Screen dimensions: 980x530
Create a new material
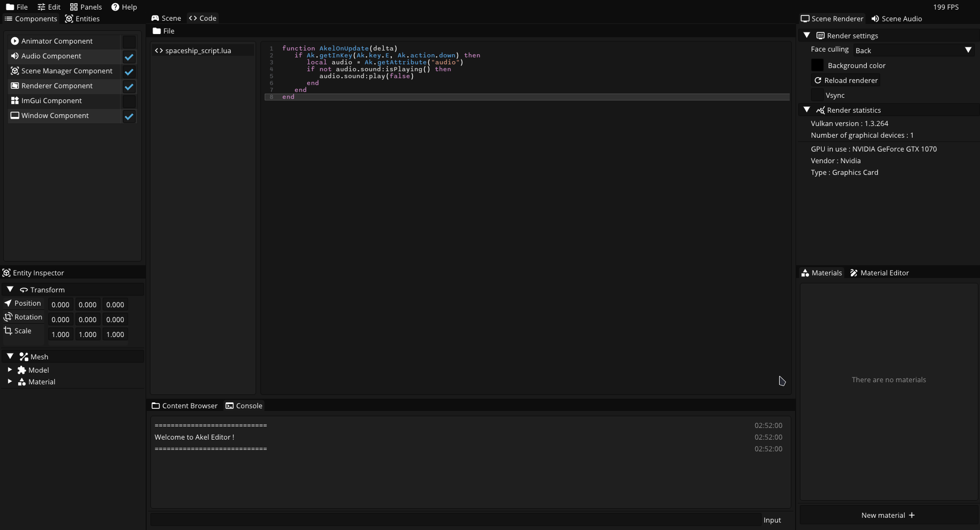[888, 515]
